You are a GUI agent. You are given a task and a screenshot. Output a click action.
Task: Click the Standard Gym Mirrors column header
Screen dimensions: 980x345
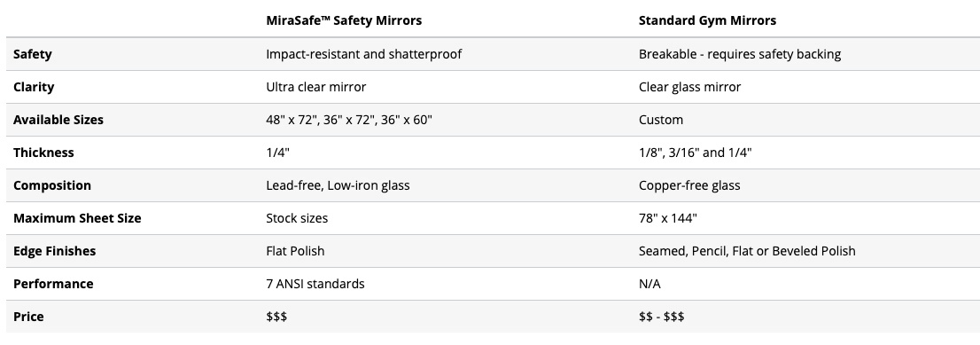point(707,20)
